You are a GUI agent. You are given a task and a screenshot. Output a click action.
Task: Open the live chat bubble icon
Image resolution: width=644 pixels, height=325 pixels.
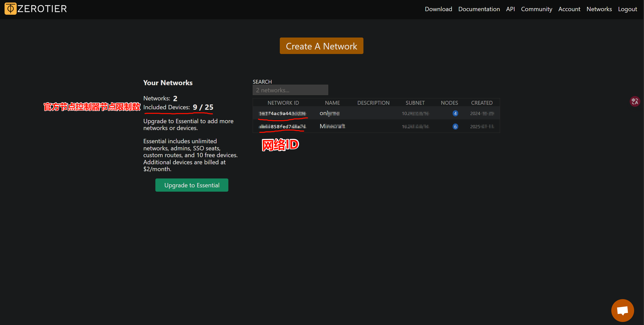point(622,310)
